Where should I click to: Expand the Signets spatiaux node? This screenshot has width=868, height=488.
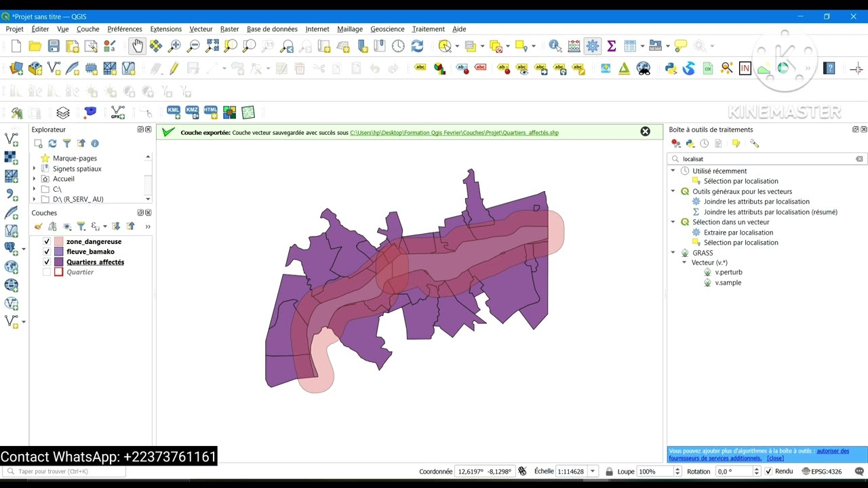coord(35,169)
